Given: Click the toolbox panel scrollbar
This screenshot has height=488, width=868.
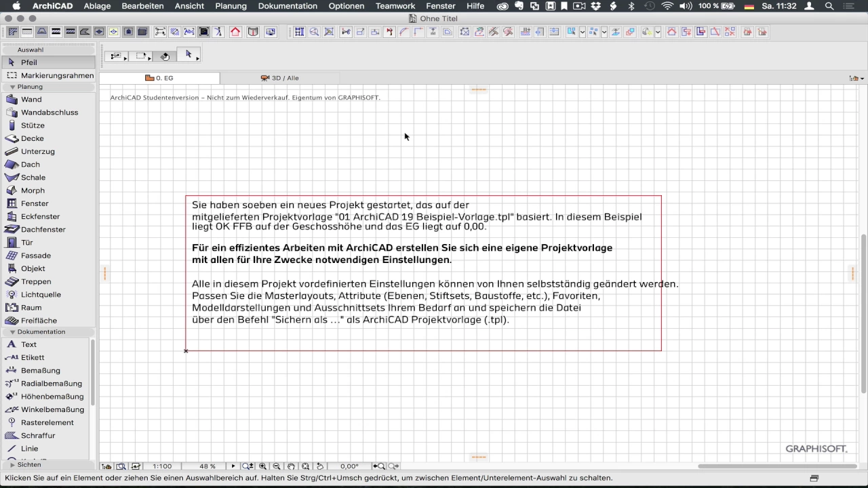Looking at the screenshot, I should tap(92, 372).
